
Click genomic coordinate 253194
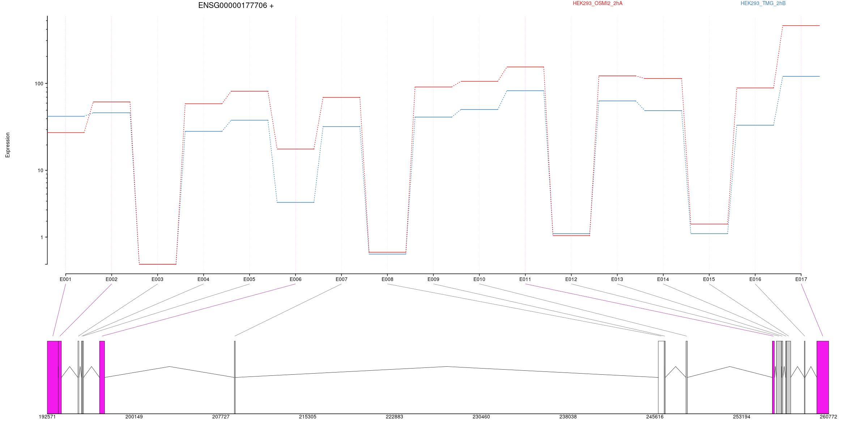click(x=742, y=417)
